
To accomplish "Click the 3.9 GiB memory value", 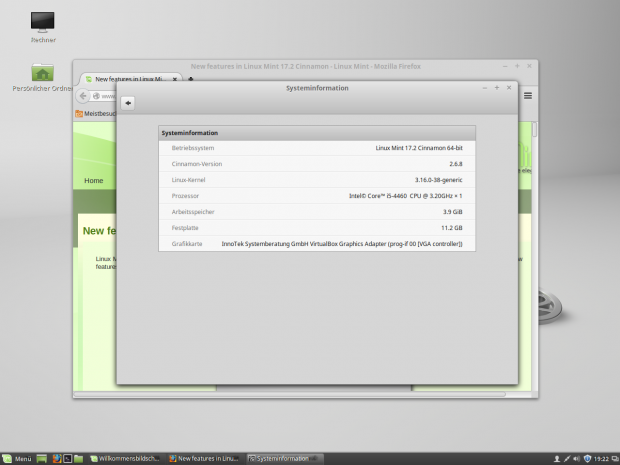I will [x=452, y=212].
